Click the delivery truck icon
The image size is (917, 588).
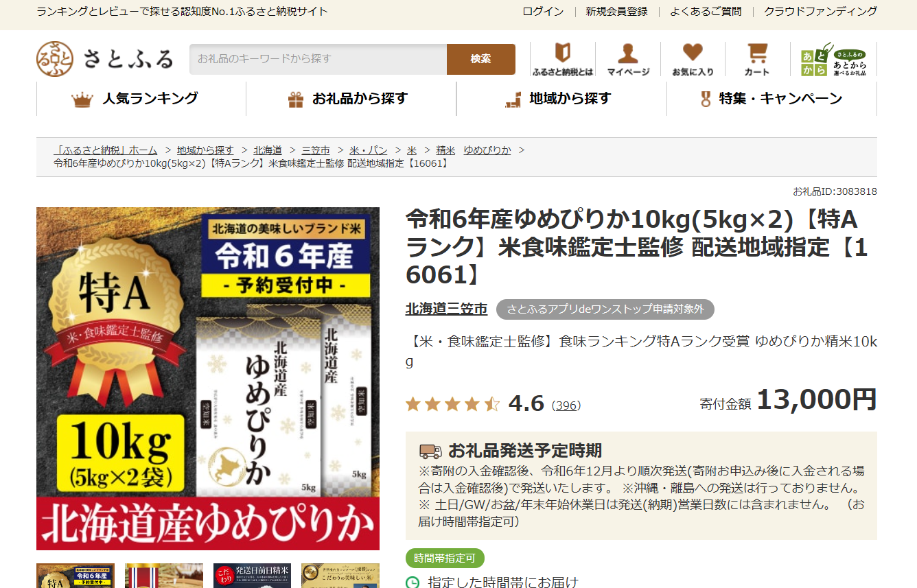click(430, 451)
